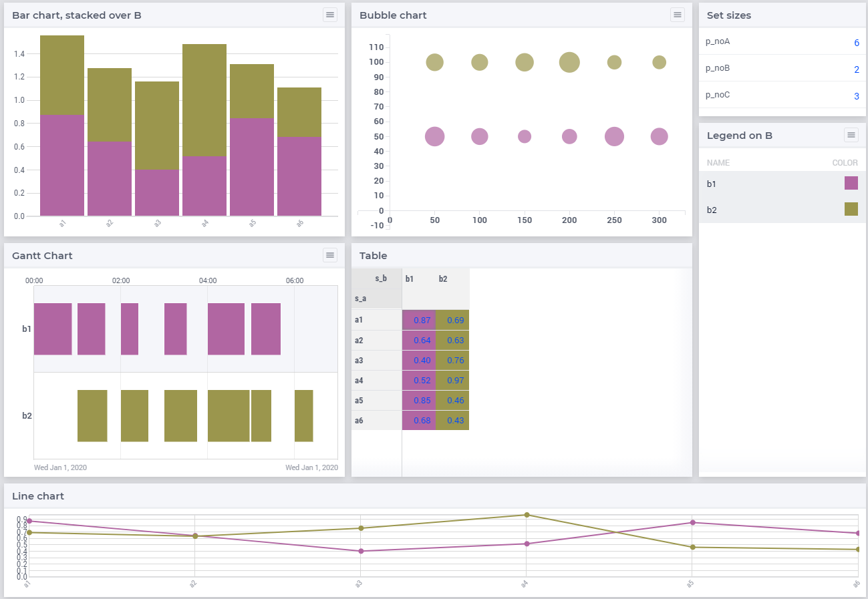Select the largest olive bubble
Viewport: 868px width, 599px height.
(569, 61)
